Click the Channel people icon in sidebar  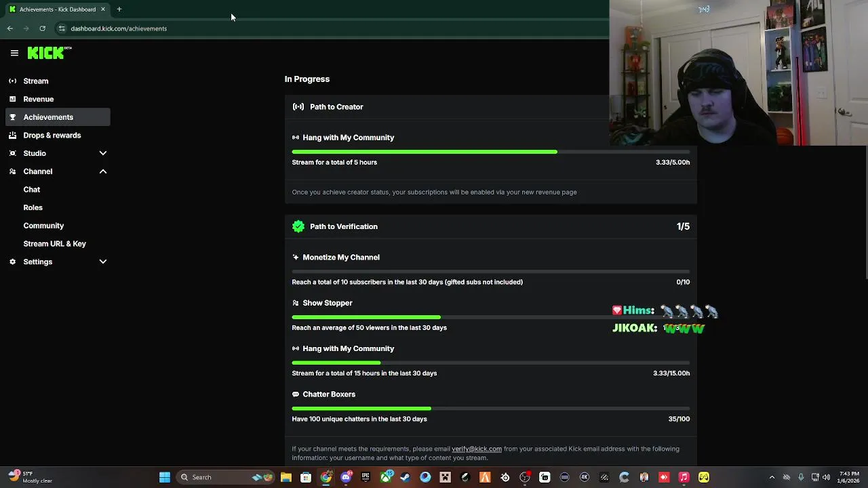click(x=12, y=171)
